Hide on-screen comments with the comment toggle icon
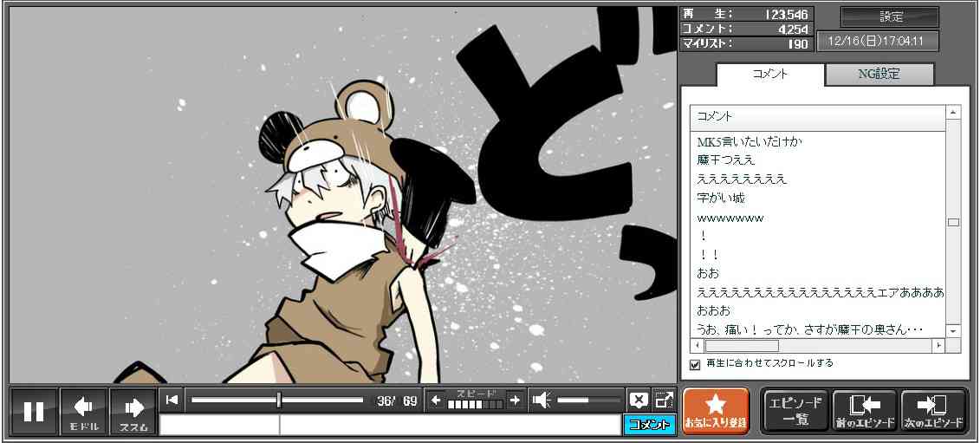This screenshot has width=980, height=443. tap(639, 400)
